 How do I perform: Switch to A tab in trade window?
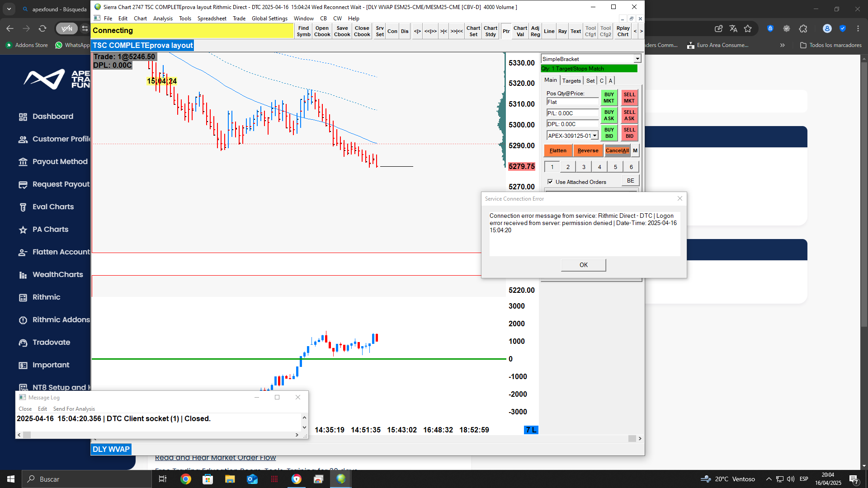click(610, 80)
